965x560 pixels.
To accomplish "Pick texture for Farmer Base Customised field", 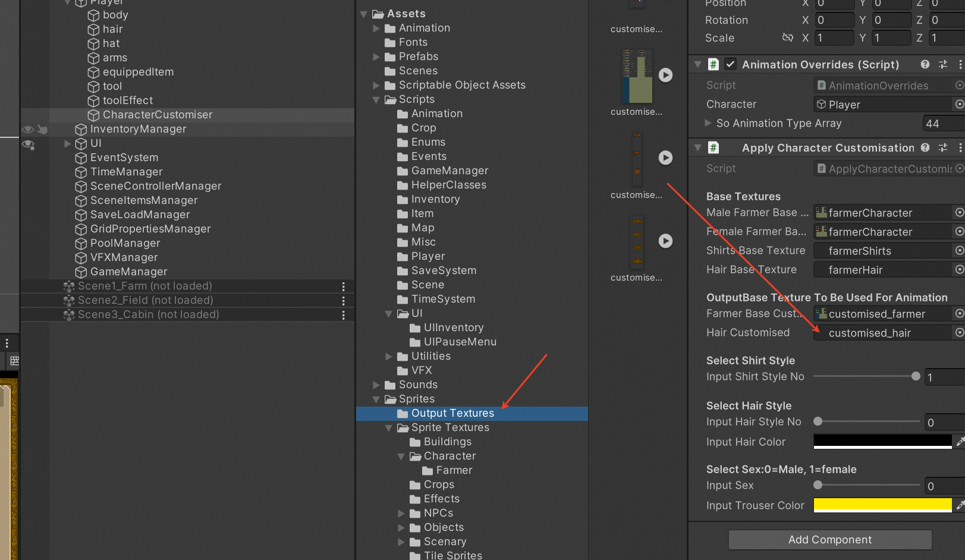I will pyautogui.click(x=959, y=313).
